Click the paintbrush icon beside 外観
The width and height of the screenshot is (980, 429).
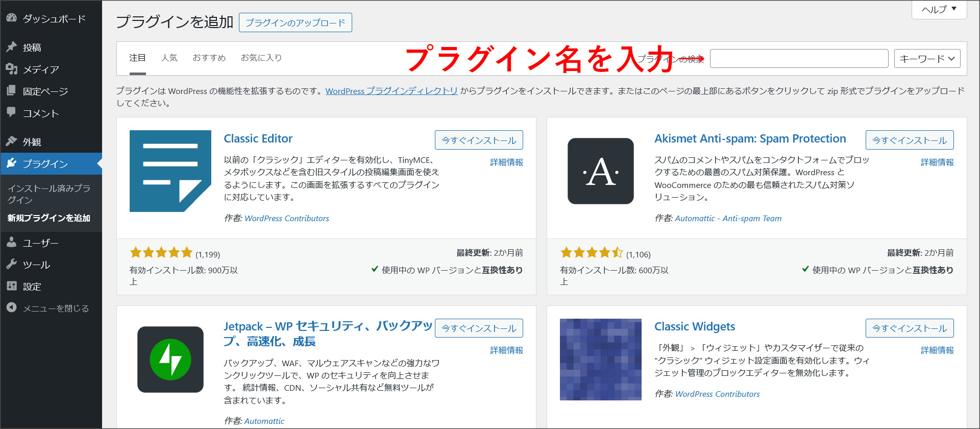11,141
